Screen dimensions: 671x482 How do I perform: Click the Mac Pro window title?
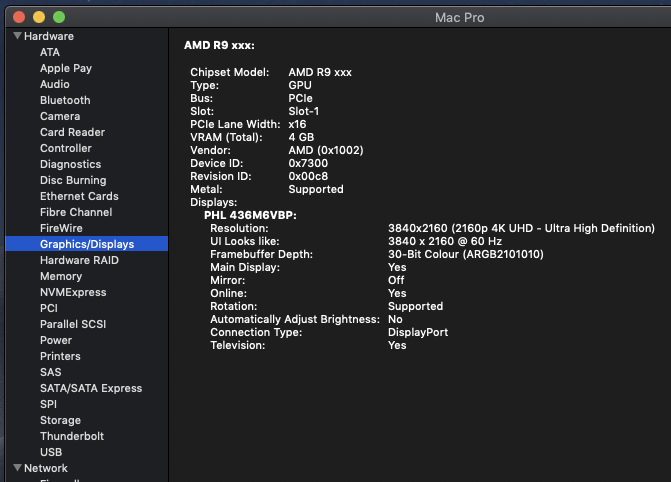point(460,18)
